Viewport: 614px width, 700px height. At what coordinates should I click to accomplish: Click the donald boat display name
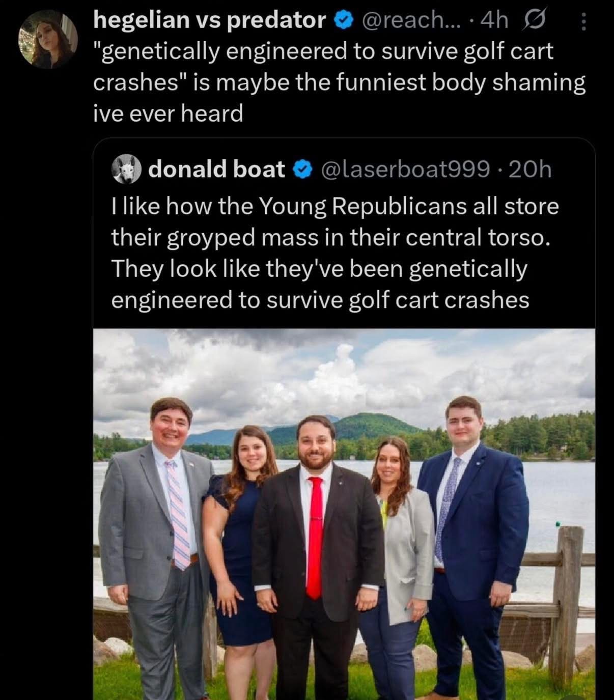coord(216,170)
